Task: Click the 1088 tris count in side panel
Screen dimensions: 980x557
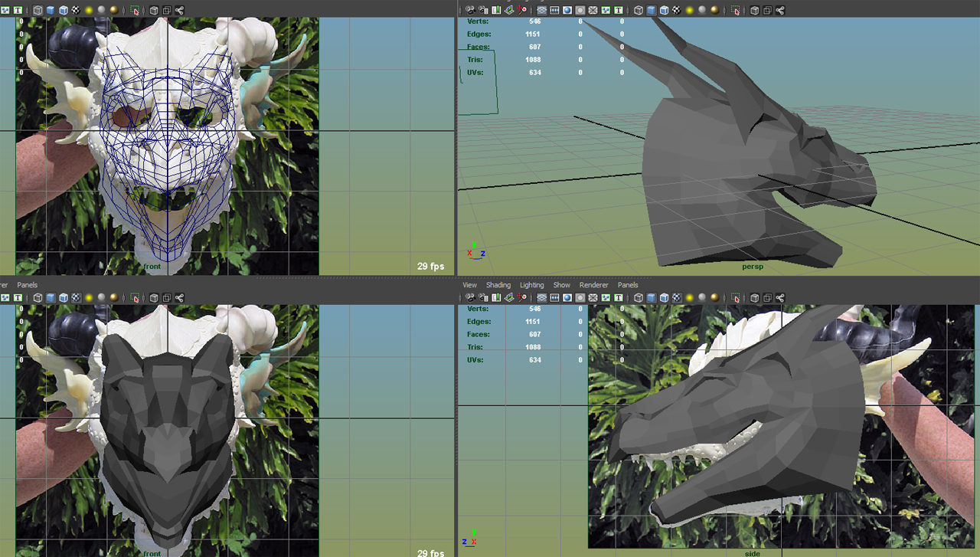Action: pos(533,347)
